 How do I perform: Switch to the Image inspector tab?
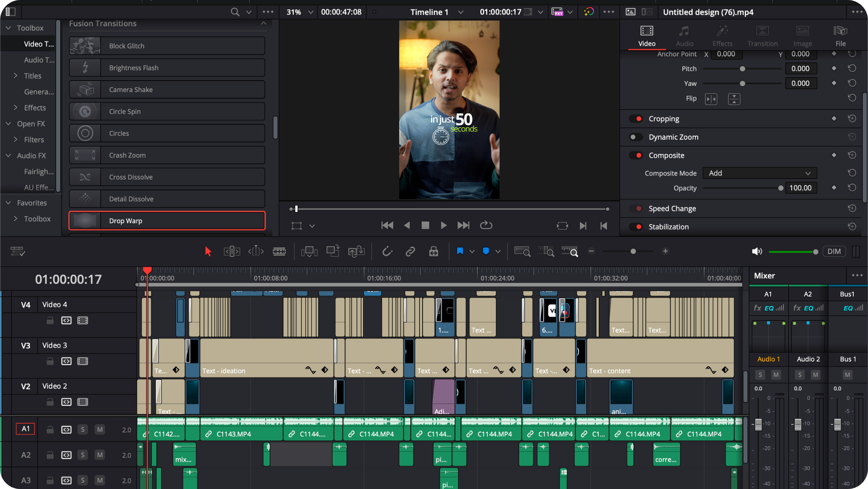tap(803, 36)
